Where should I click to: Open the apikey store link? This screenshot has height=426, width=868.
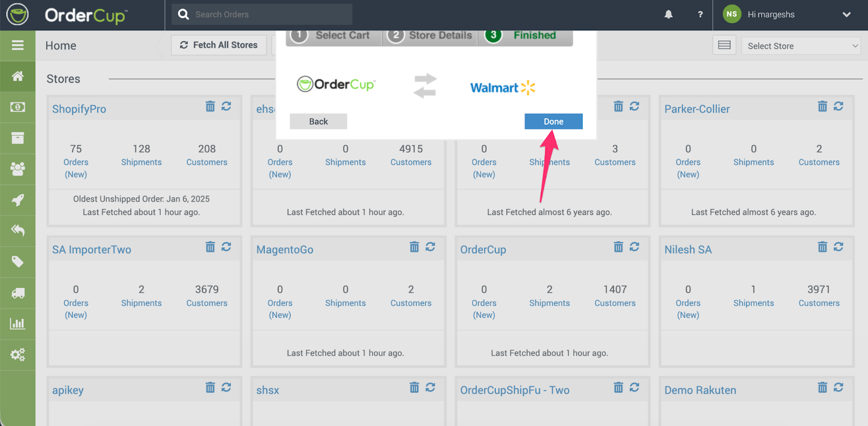pyautogui.click(x=68, y=390)
